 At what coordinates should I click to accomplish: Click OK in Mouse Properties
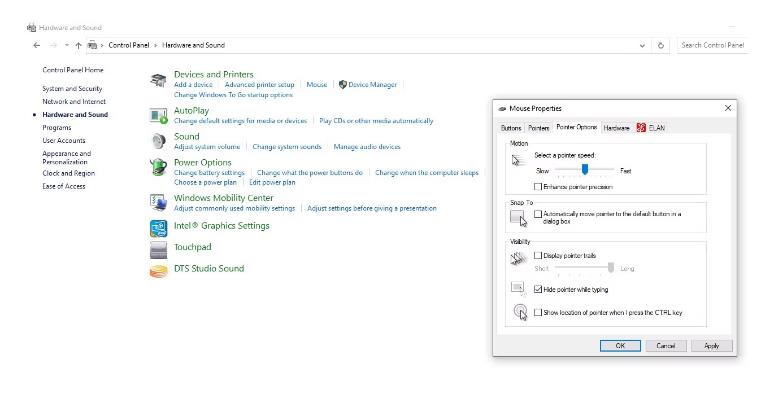[x=620, y=346]
